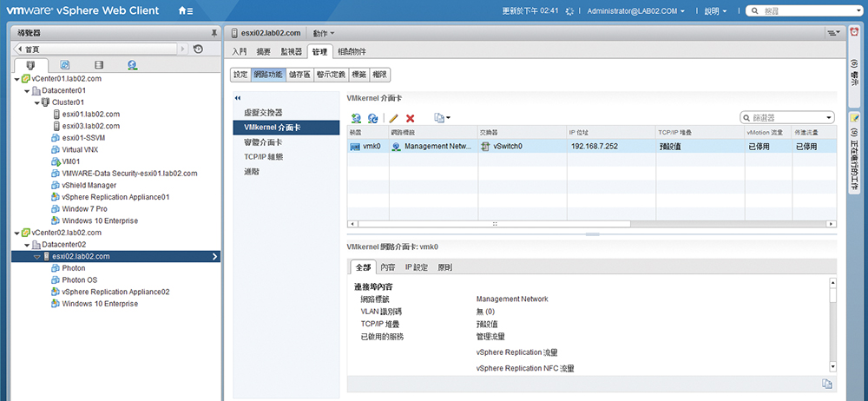Select the 權限 permissions sub-tab button

[380, 75]
